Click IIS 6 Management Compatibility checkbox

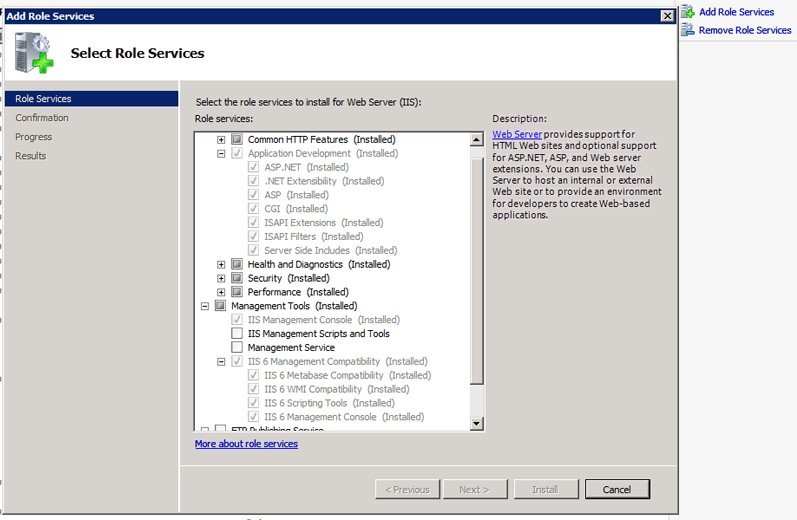pos(237,361)
